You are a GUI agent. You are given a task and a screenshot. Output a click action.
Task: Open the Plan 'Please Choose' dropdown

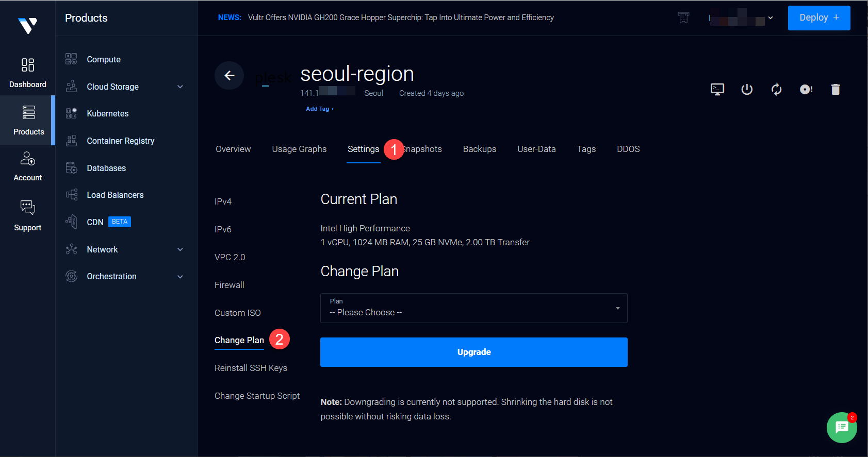[474, 308]
